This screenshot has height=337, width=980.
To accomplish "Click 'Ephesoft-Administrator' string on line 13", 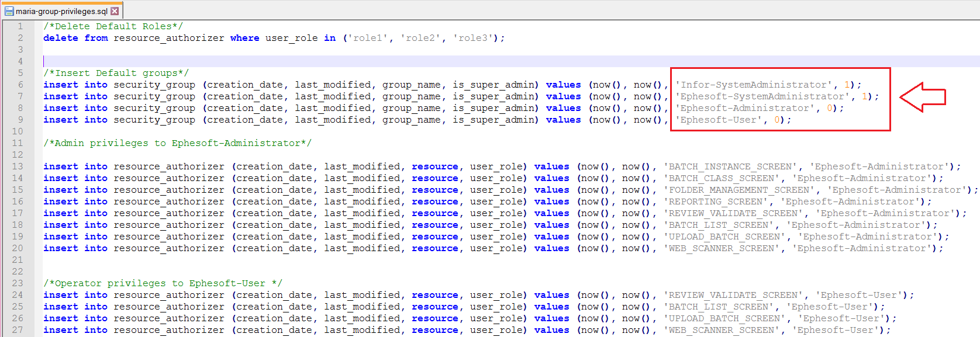I will click(879, 166).
